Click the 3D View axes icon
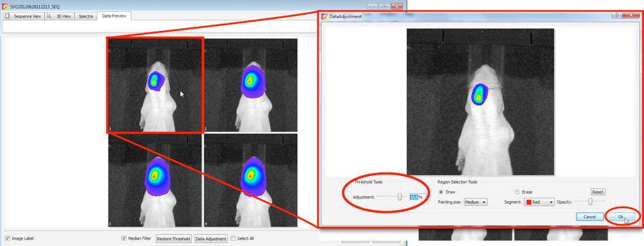 click(49, 16)
